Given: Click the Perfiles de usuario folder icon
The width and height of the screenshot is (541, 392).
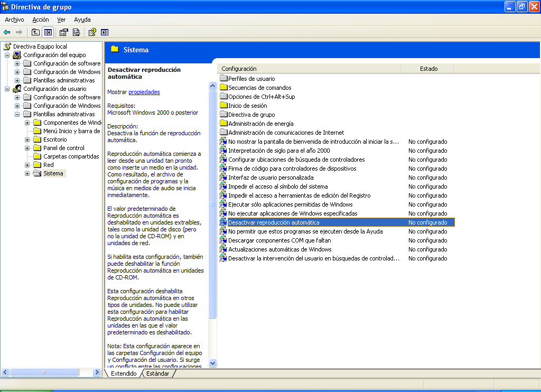Looking at the screenshot, I should coord(223,78).
